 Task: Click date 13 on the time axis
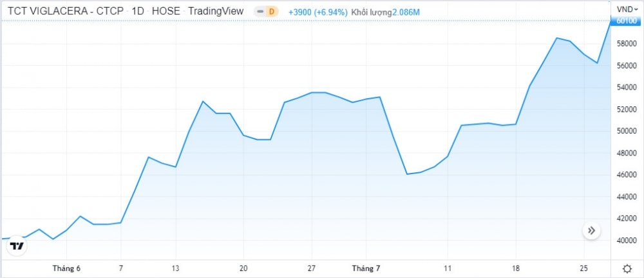coord(175,268)
